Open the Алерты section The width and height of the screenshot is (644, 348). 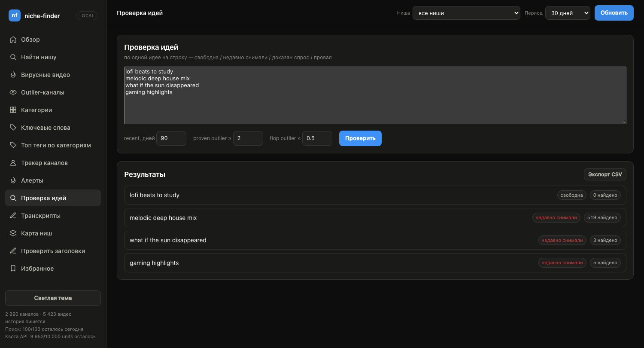point(53,180)
